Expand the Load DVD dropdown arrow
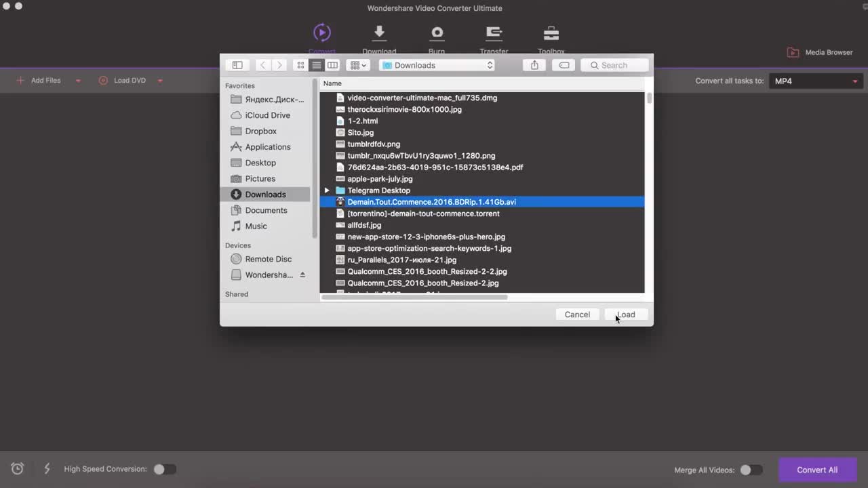The height and width of the screenshot is (488, 868). coord(160,81)
